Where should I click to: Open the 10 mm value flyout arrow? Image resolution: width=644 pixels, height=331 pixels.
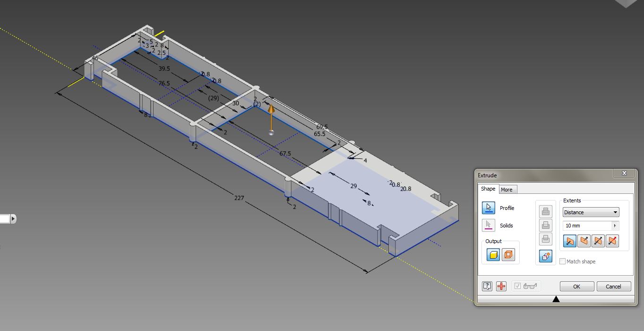click(615, 226)
